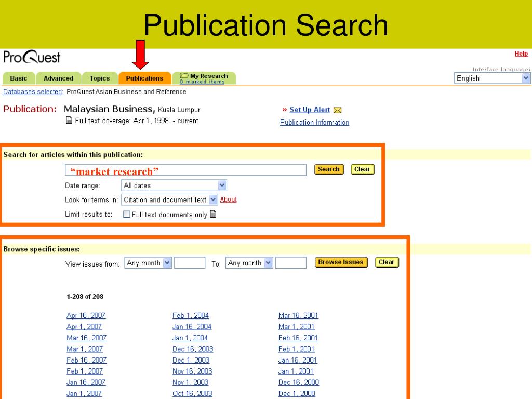Click the ProQuest logo
This screenshot has width=532, height=399.
pos(32,57)
